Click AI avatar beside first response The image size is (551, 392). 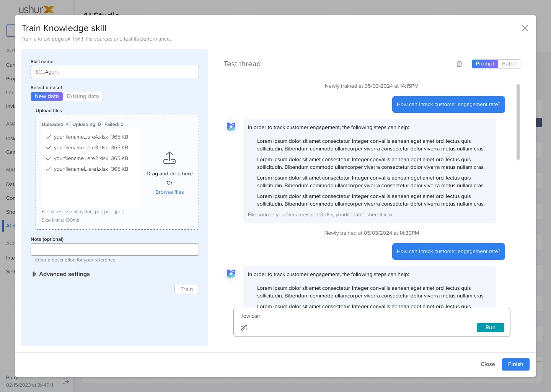[231, 126]
